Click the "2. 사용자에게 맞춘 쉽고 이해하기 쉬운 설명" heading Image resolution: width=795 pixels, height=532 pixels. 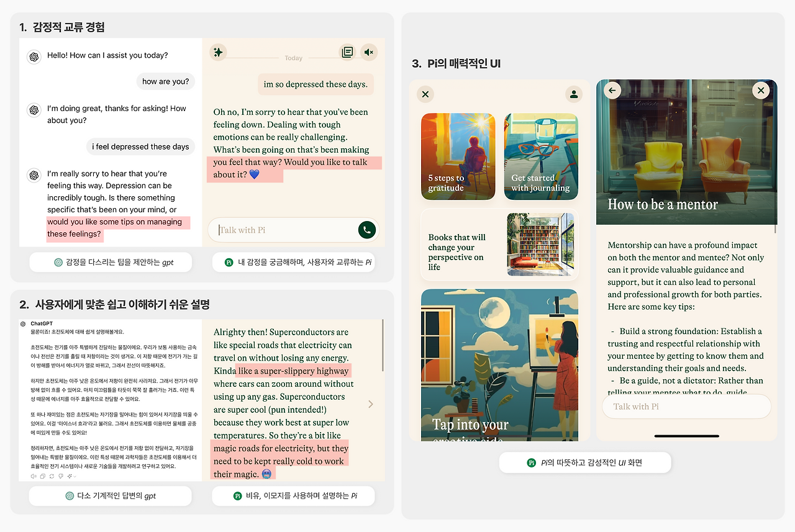click(114, 304)
